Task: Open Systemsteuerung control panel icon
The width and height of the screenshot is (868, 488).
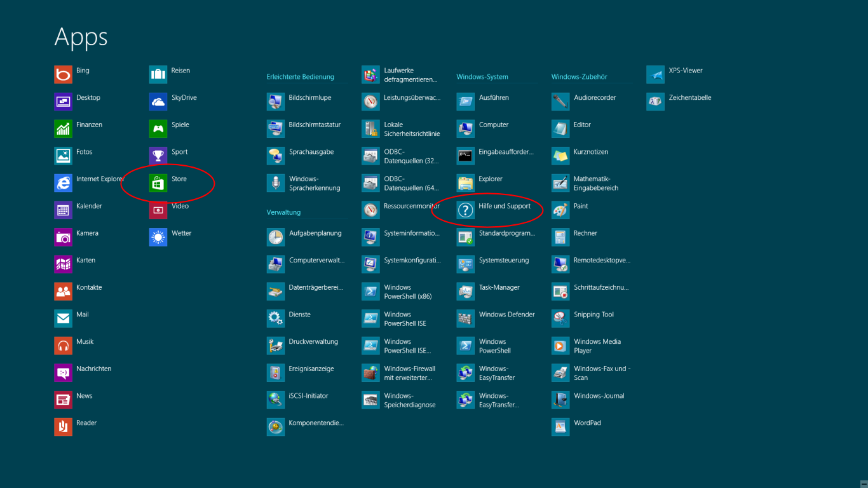Action: click(466, 264)
